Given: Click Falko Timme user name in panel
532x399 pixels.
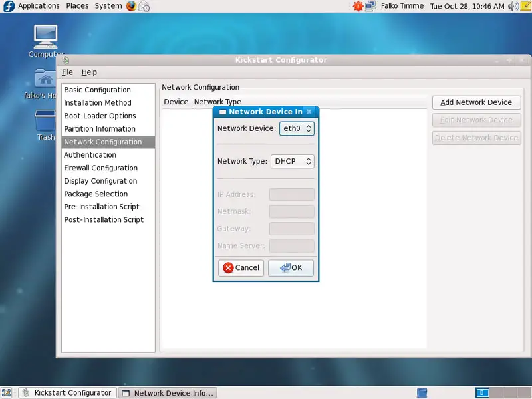Looking at the screenshot, I should (x=402, y=6).
